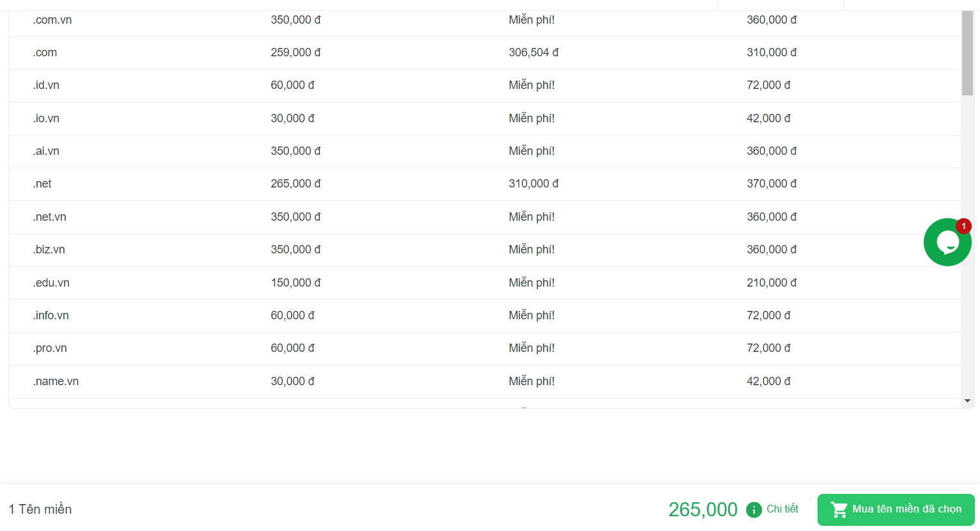Click the .net transfer price 310,000 đ
This screenshot has width=980, height=531.
(533, 184)
